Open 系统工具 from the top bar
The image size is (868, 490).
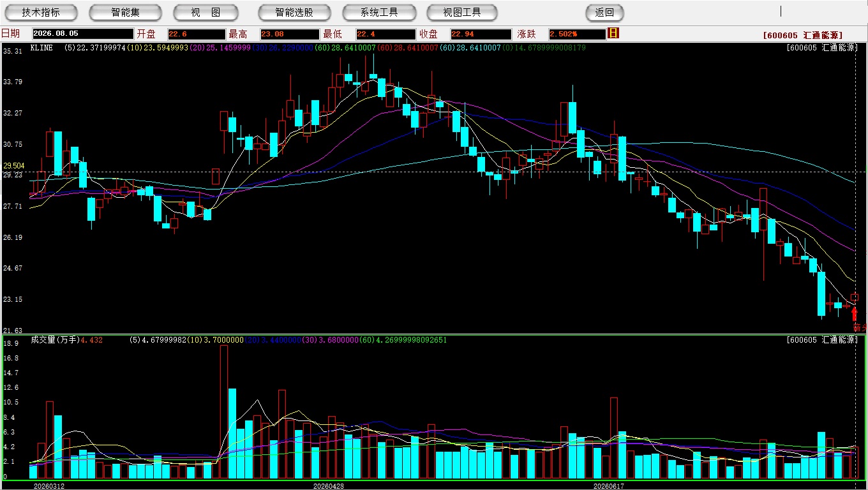pos(379,12)
